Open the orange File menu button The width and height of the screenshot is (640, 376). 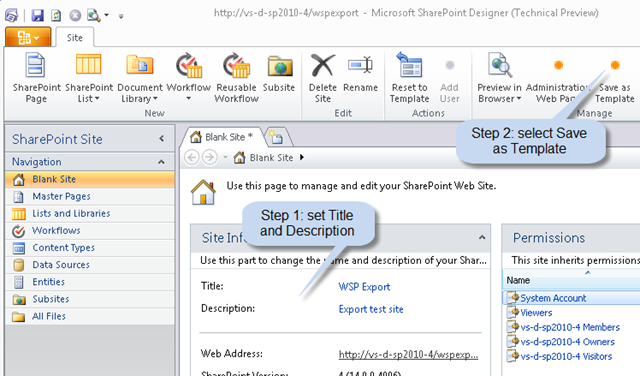tap(28, 38)
